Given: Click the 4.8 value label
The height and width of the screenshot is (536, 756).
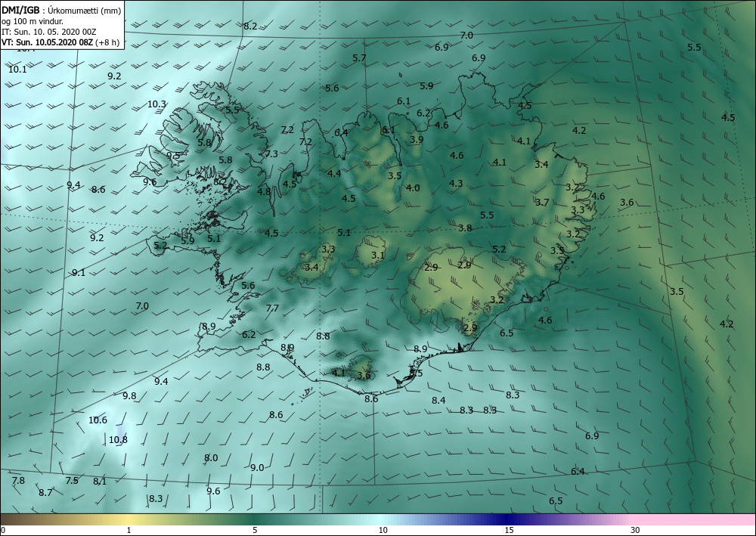Looking at the screenshot, I should coord(264,191).
